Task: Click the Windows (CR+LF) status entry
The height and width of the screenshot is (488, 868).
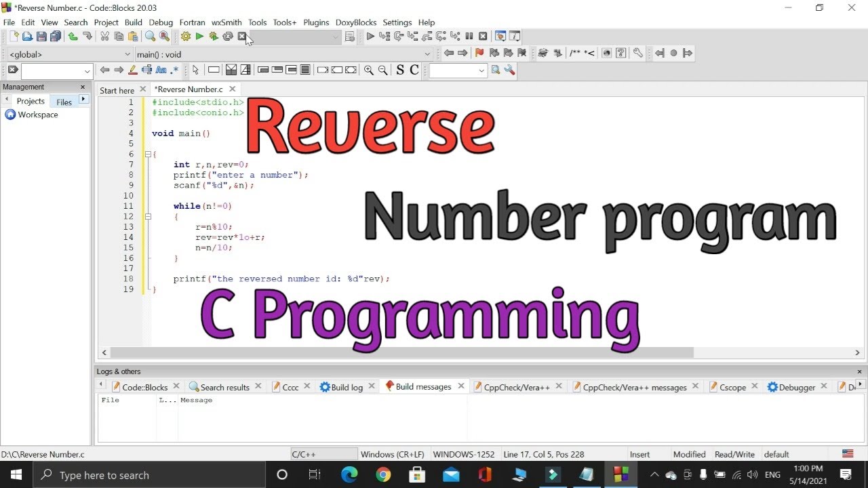Action: coord(393,454)
